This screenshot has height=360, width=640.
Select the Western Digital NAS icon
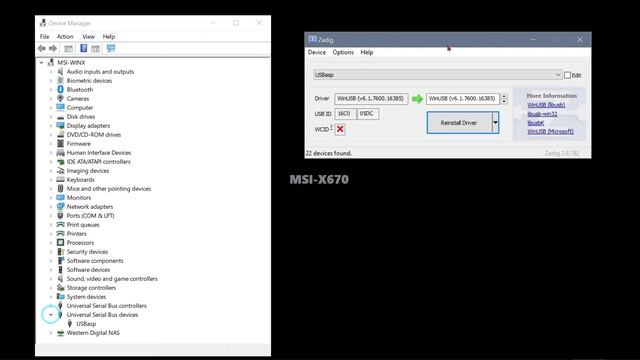tap(60, 333)
